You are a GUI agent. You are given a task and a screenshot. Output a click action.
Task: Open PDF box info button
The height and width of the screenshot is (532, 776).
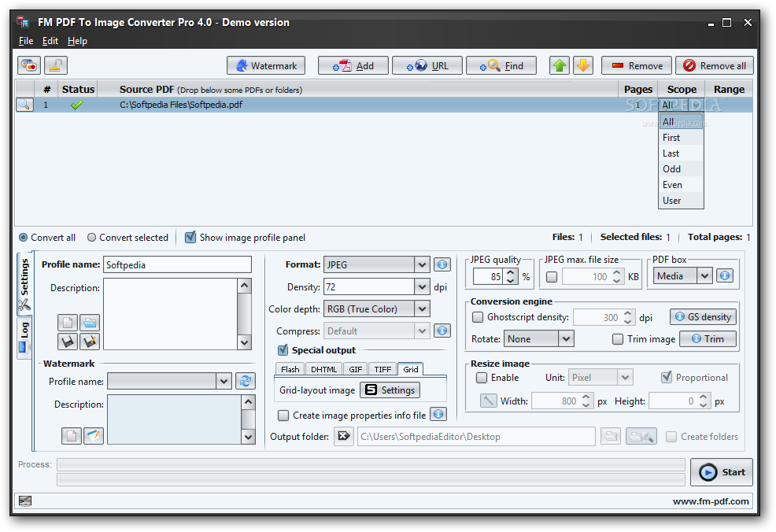[725, 275]
